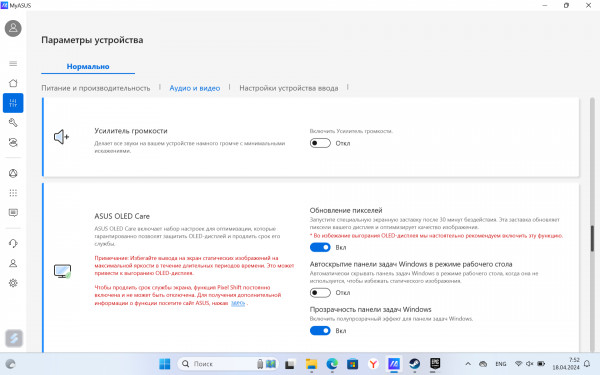Screen dimensions: 600x375
Task: Open MyASUS settings gear icon
Action: [13, 283]
